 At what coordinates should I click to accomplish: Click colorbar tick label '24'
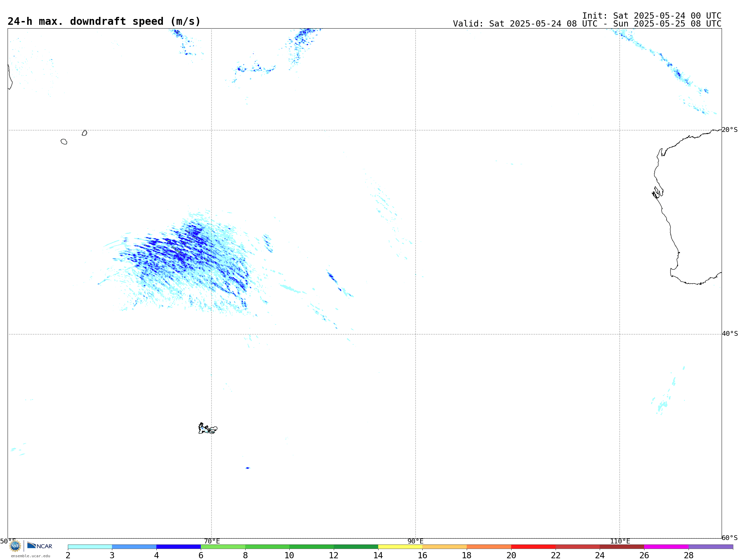click(600, 556)
